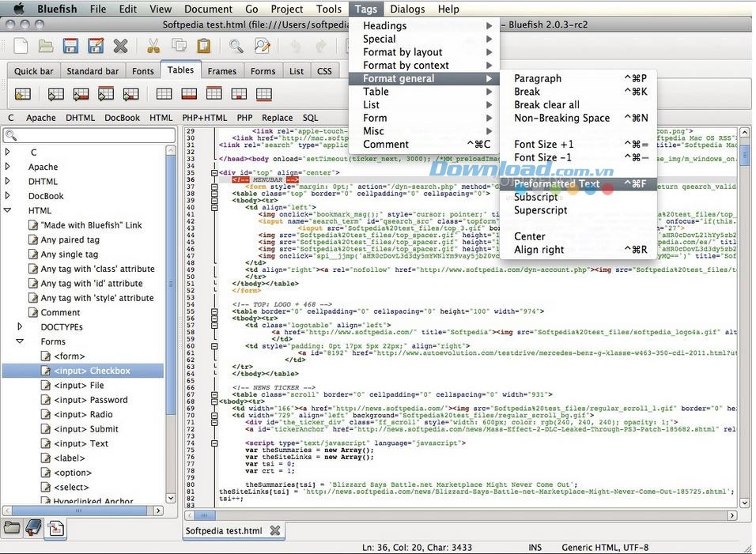Click the Save As floppy-with-pencil icon
This screenshot has height=554, width=756.
click(x=96, y=46)
